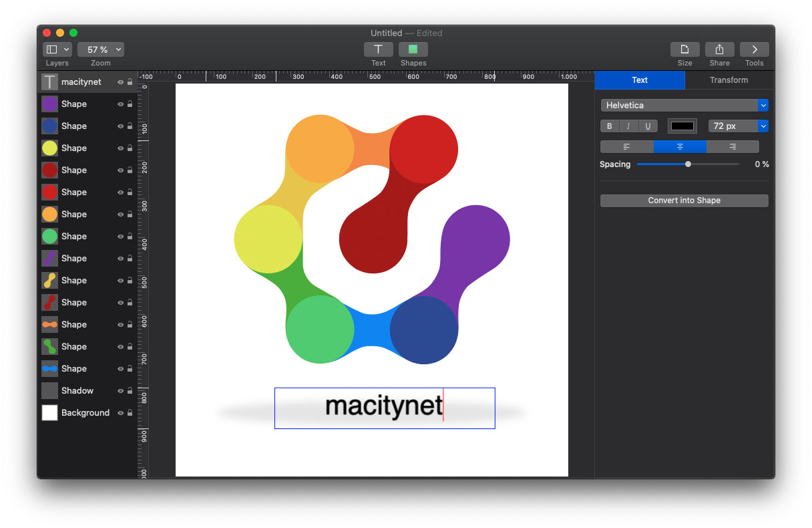Switch to the Text tab
Image resolution: width=812 pixels, height=528 pixels.
click(x=640, y=80)
